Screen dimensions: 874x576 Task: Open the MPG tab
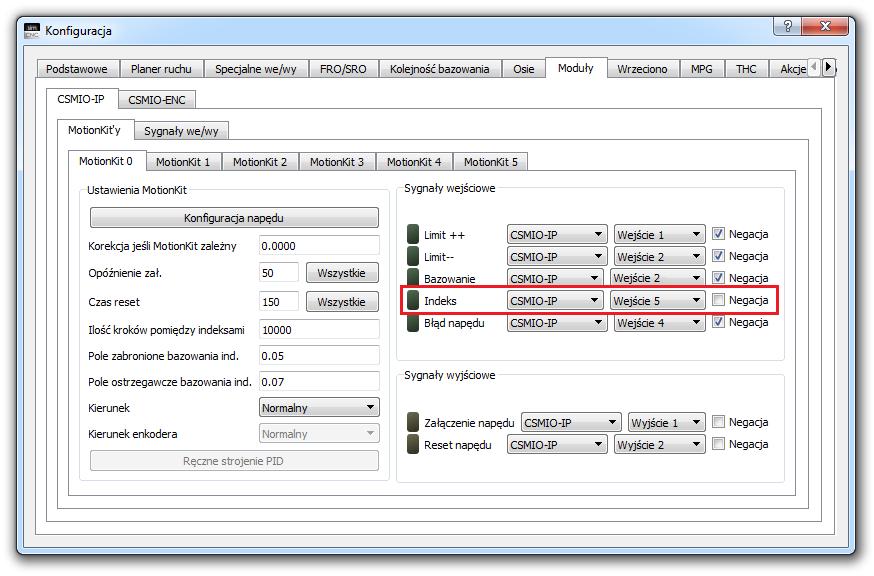701,69
